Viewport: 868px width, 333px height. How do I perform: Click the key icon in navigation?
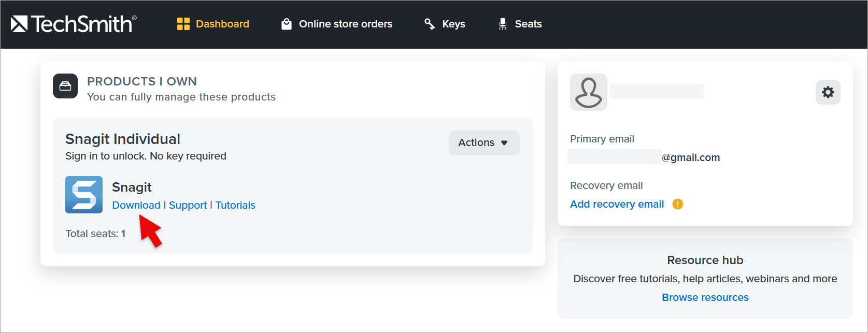point(430,24)
